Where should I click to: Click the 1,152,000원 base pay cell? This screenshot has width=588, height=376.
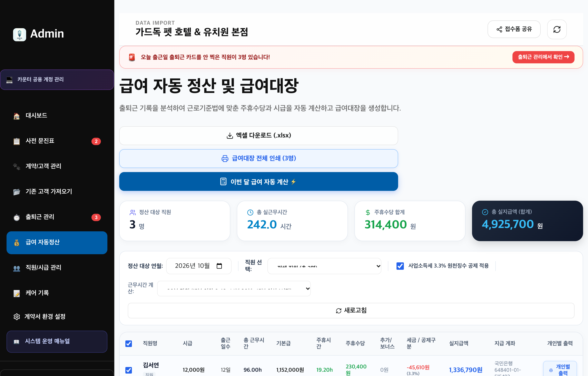pyautogui.click(x=290, y=370)
